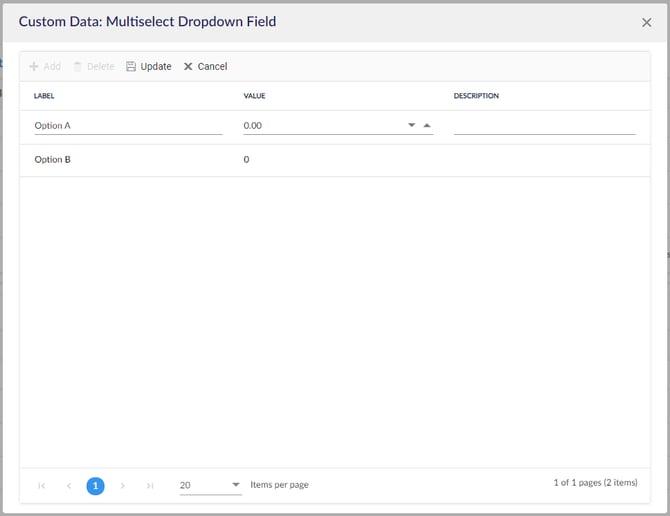The image size is (670, 516).
Task: Click the Cancel X icon
Action: (x=188, y=67)
